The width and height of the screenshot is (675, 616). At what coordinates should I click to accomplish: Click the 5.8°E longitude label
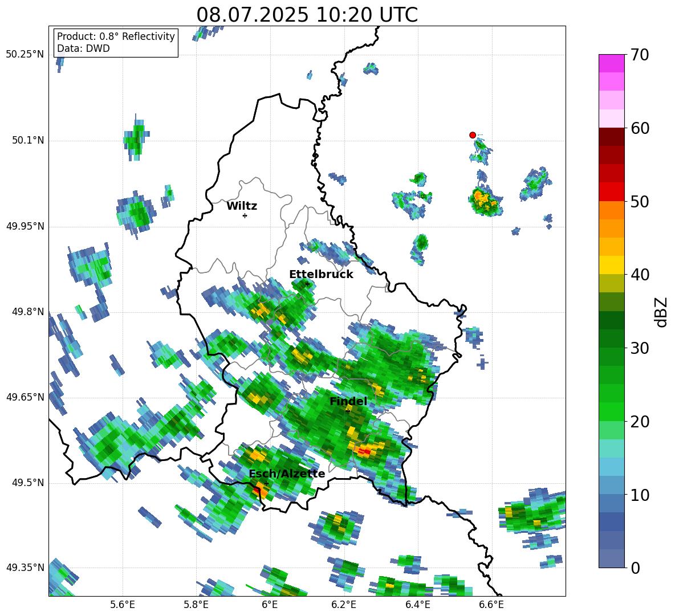point(196,605)
